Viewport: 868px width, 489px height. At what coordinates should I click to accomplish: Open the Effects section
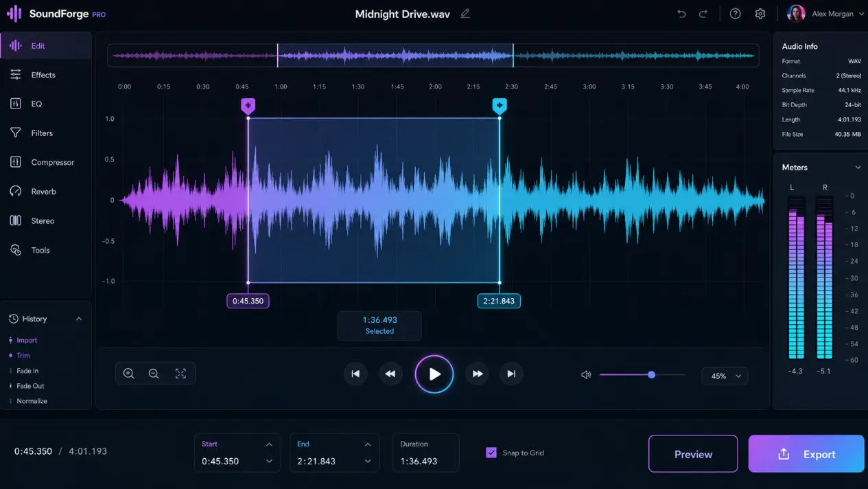[45, 75]
